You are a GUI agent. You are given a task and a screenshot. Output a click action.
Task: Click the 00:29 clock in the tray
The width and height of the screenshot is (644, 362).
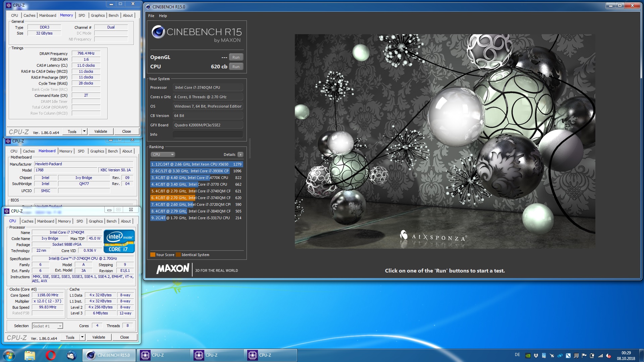coord(626,353)
